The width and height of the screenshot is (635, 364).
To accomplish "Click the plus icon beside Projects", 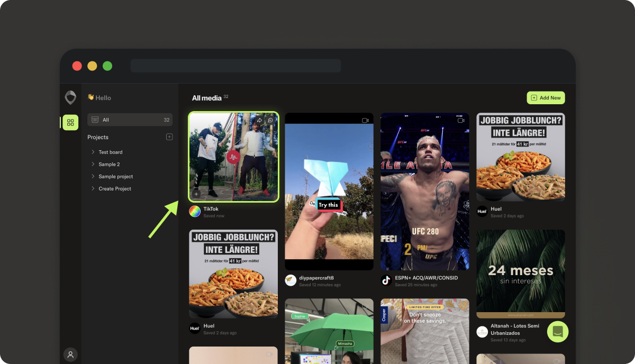I will pyautogui.click(x=169, y=137).
